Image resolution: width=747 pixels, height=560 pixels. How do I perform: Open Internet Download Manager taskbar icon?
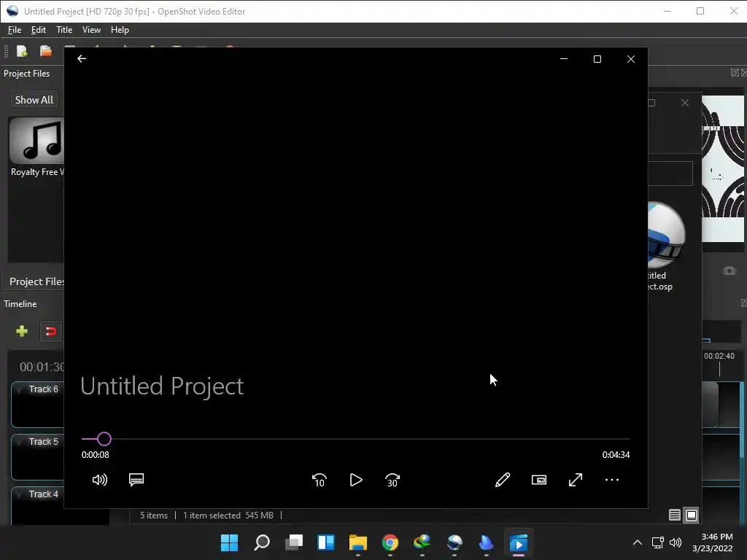[x=422, y=542]
